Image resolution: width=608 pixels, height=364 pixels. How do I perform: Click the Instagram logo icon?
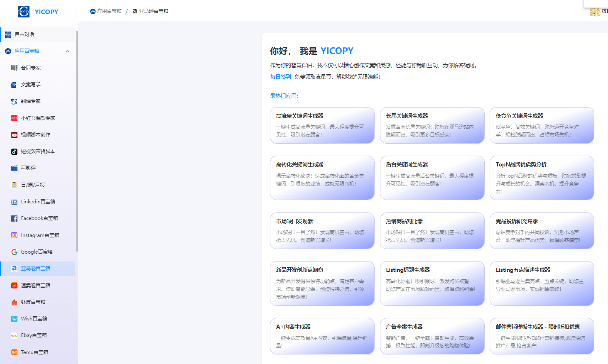(14, 235)
